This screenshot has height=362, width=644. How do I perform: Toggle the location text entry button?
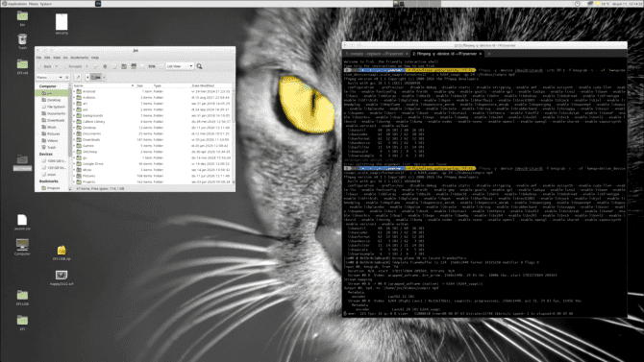77,77
